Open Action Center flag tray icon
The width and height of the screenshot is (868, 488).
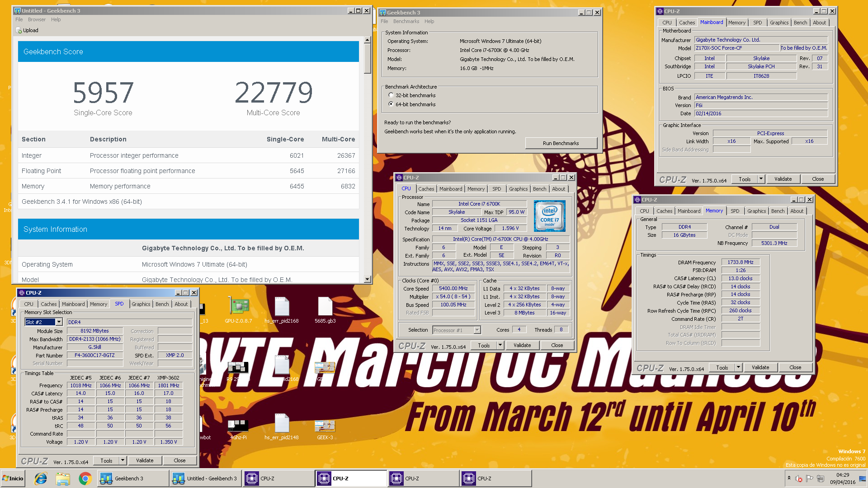coord(810,479)
